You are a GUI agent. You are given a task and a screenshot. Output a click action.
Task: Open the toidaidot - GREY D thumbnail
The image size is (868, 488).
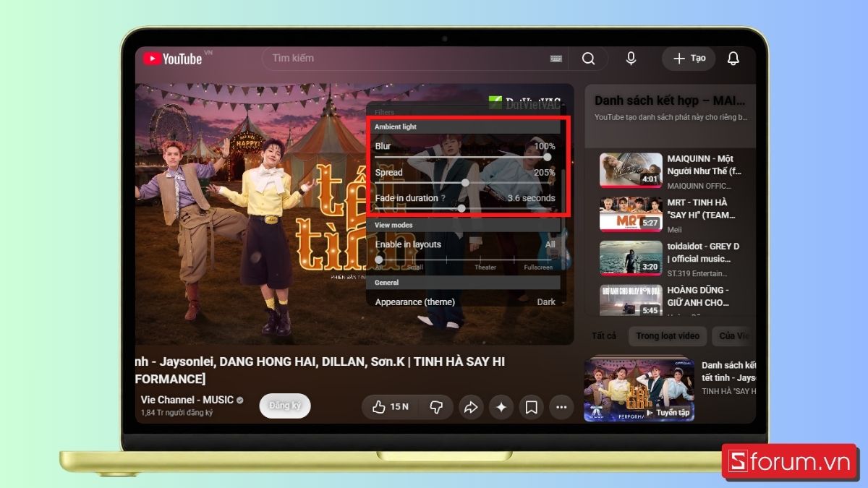click(x=631, y=258)
